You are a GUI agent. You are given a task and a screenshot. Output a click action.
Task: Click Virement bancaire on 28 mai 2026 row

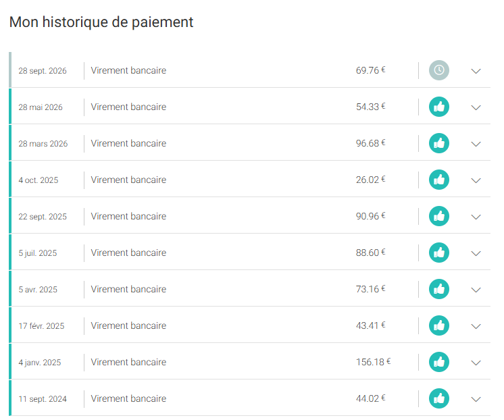(128, 107)
